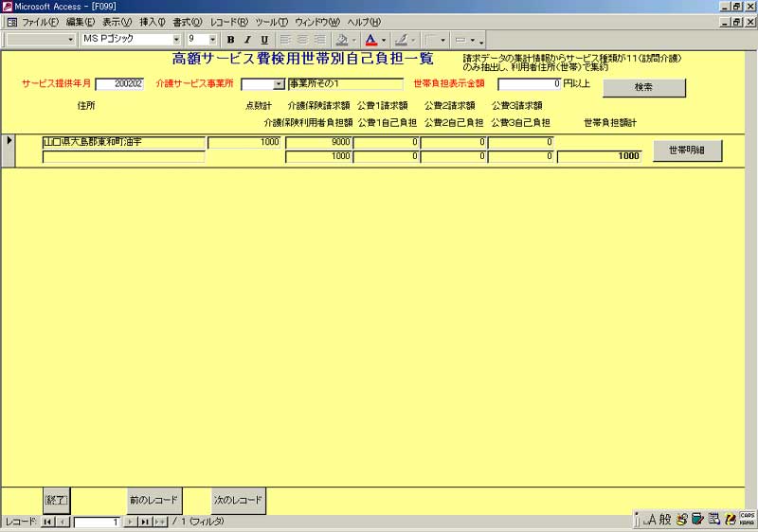Toggle underline formatting
The image size is (758, 532).
pyautogui.click(x=264, y=40)
